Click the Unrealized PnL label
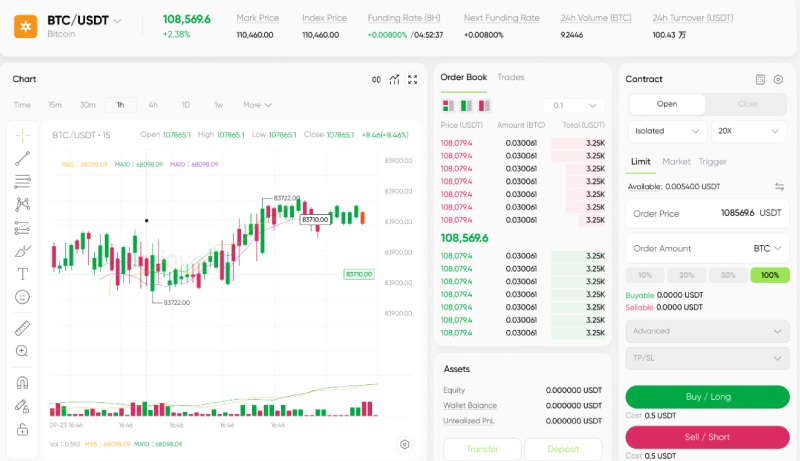Image resolution: width=800 pixels, height=461 pixels. pos(468,421)
